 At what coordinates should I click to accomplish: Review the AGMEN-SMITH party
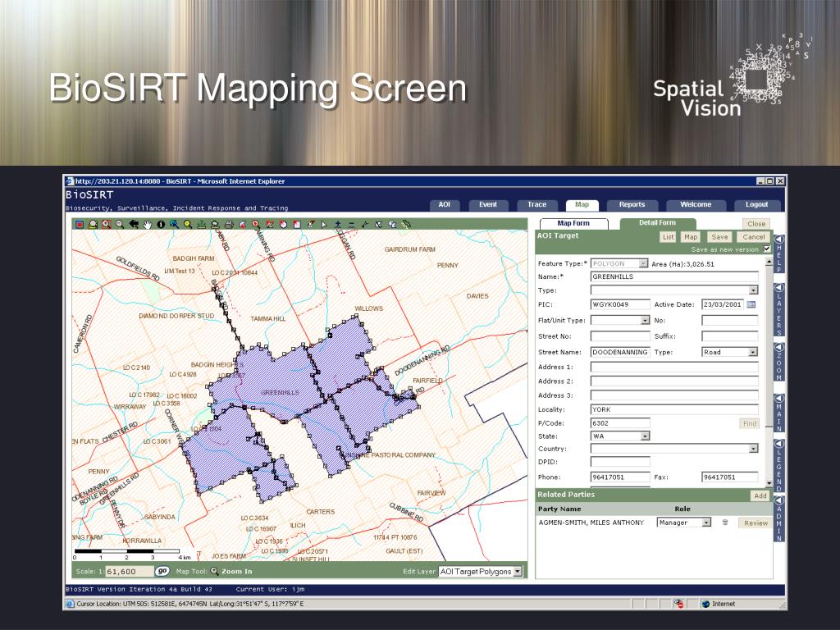point(756,523)
